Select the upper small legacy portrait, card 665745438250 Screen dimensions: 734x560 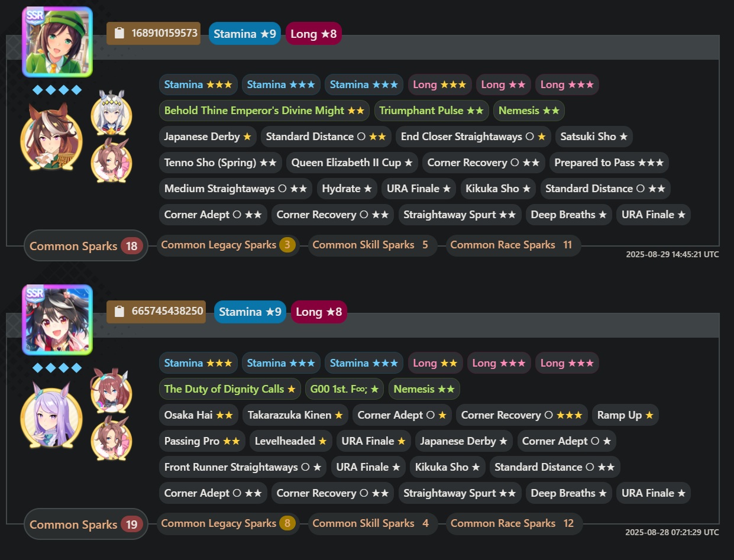pos(111,390)
